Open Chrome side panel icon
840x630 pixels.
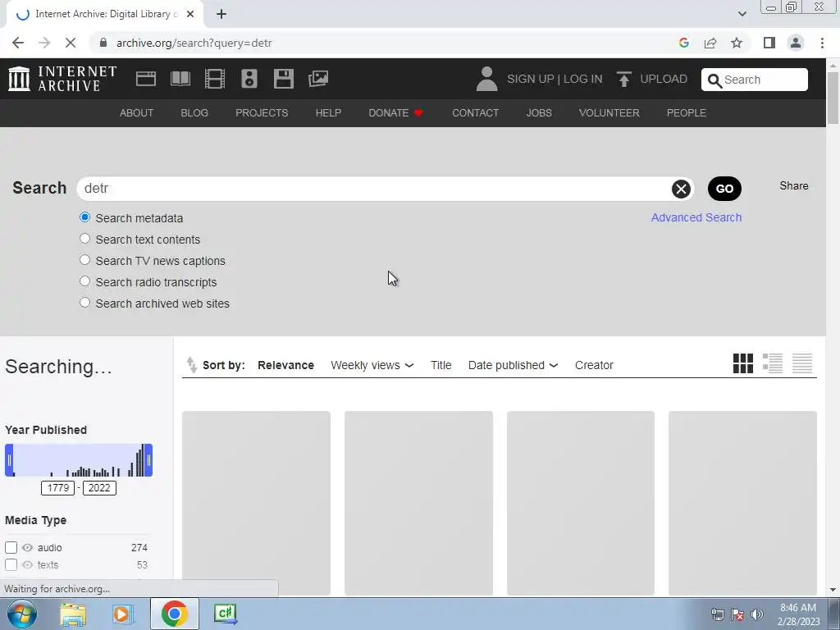[769, 43]
